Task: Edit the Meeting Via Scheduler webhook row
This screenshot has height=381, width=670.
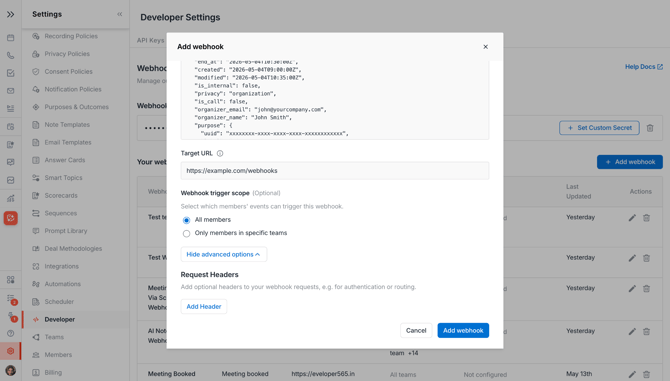Action: tap(632, 289)
